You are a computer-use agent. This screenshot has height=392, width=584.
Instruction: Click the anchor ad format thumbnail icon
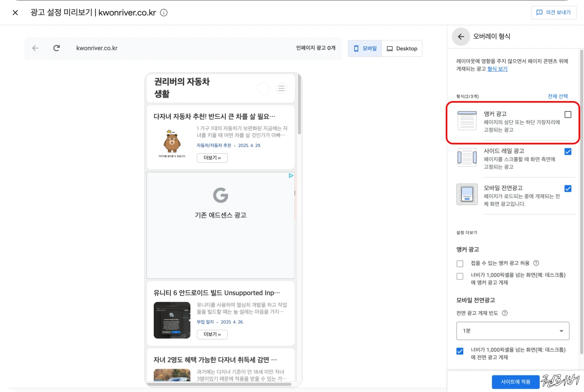tap(467, 120)
